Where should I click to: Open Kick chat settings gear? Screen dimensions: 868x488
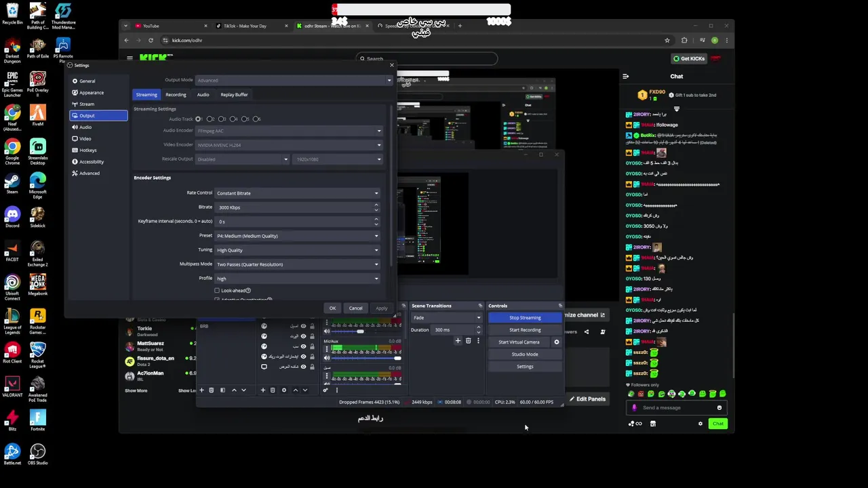701,424
